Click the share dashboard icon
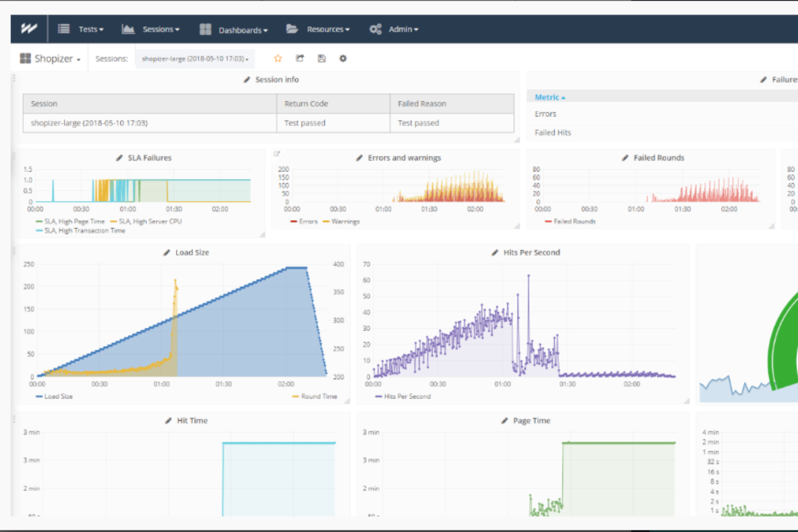Viewport: 798px width, 532px height. [300, 58]
